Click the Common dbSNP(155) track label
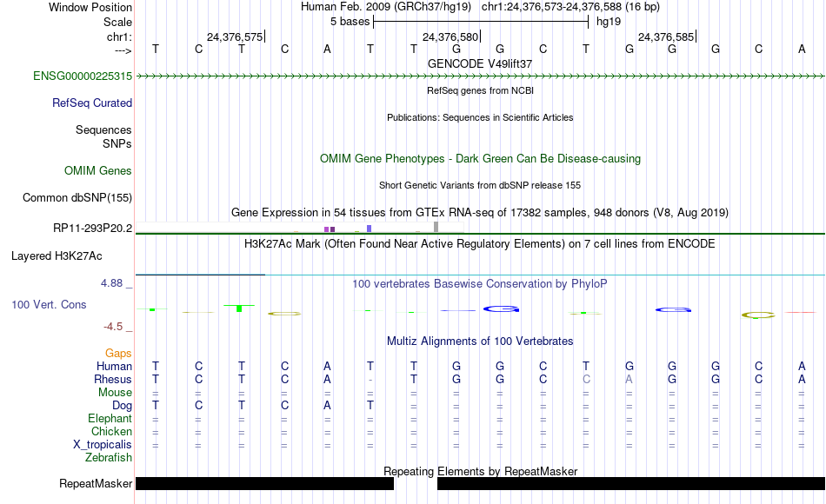Viewport: 826px width, 504px height. pos(77,197)
